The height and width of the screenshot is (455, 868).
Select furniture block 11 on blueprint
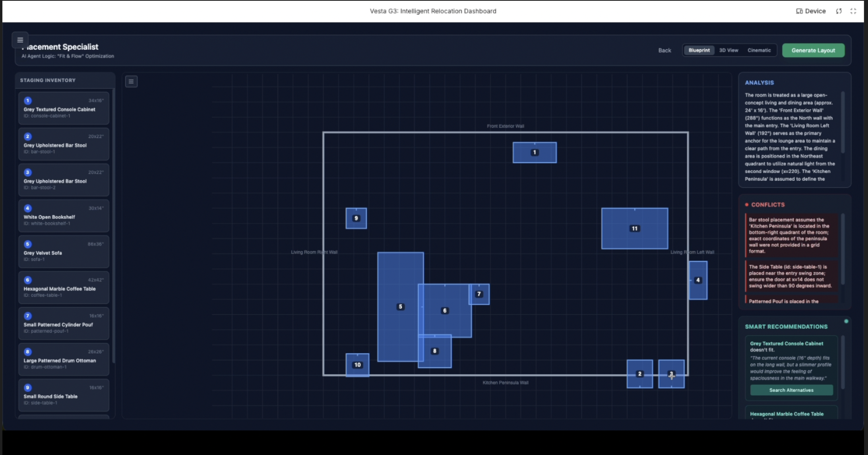tap(634, 228)
